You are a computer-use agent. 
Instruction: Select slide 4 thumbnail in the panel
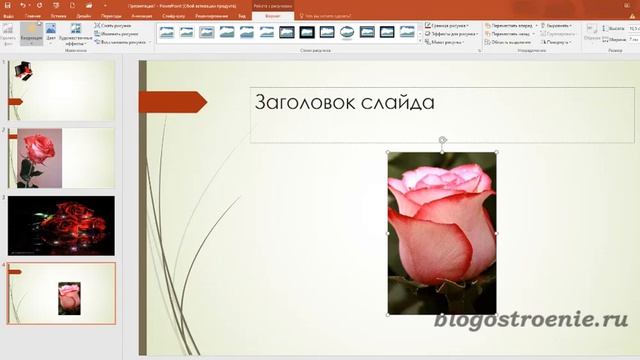[x=61, y=293]
